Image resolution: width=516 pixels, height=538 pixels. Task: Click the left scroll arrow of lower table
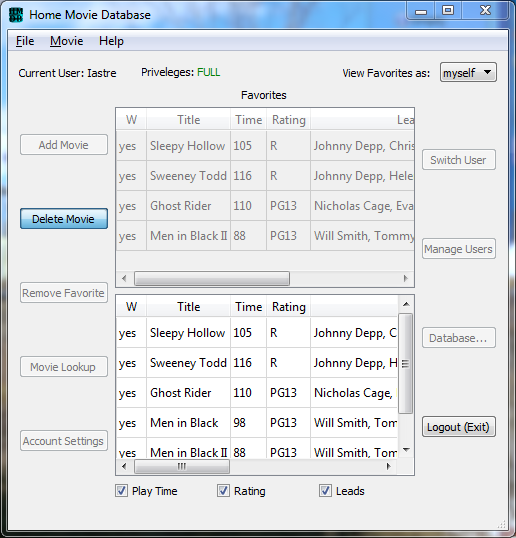[124, 466]
